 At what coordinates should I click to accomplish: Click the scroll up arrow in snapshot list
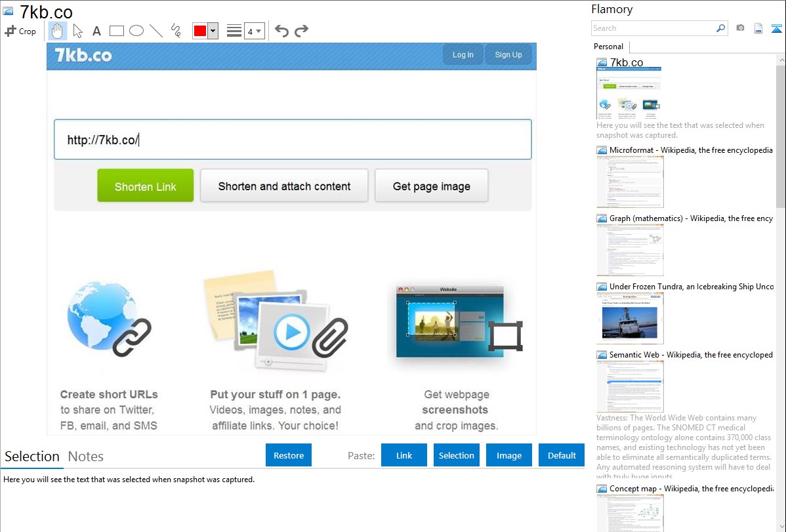tap(781, 60)
